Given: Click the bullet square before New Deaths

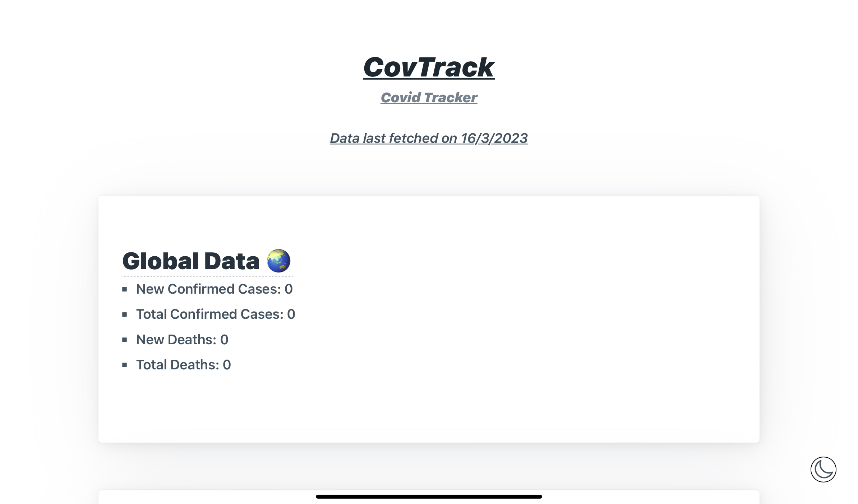Looking at the screenshot, I should click(x=125, y=339).
